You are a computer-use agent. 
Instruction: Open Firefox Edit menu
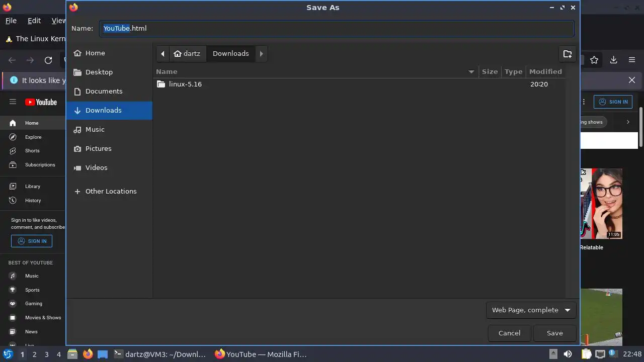34,21
